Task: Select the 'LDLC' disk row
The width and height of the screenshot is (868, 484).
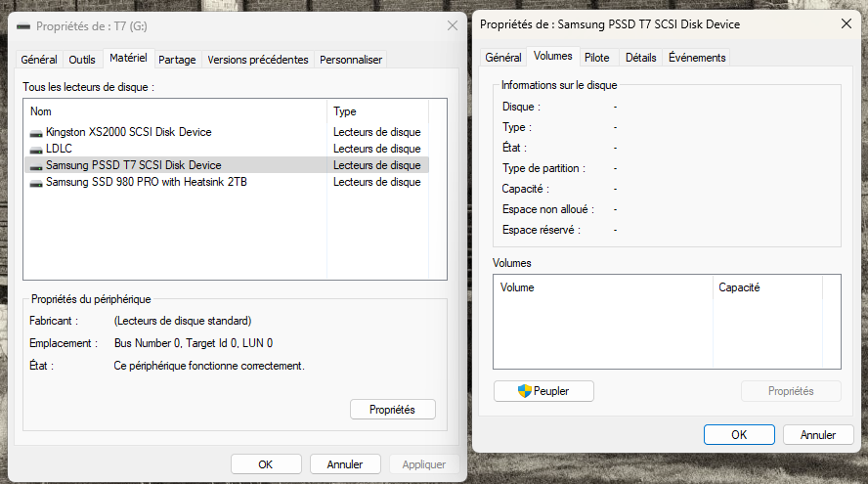Action: (x=227, y=149)
